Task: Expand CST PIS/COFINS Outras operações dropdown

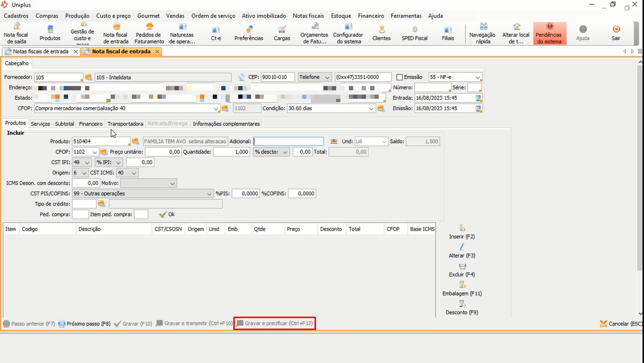Action: point(209,193)
